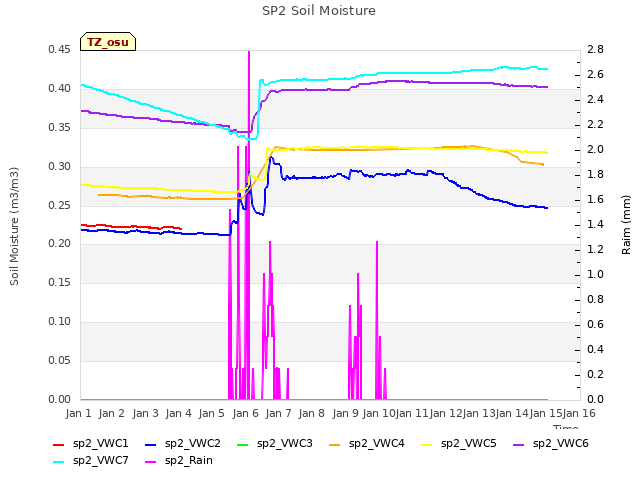Click the Raim (mm) right axis label
640x480 pixels.
tap(626, 224)
